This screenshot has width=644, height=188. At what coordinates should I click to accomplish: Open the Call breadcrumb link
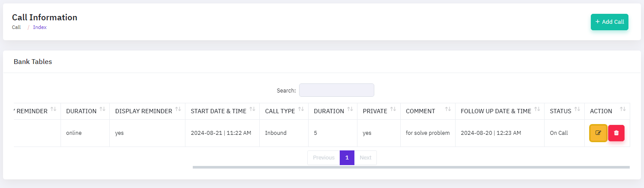[x=16, y=27]
